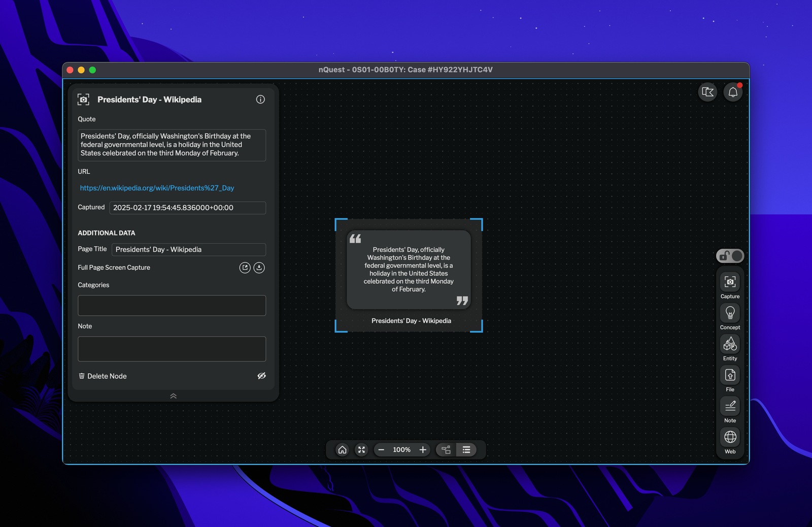Image resolution: width=812 pixels, height=527 pixels.
Task: Open the cases folder panel
Action: [x=707, y=92]
